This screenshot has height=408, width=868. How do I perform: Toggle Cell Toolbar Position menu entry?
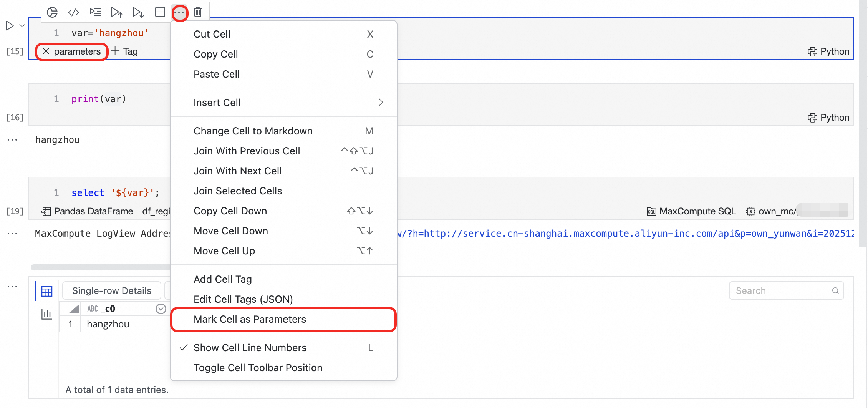coord(258,368)
